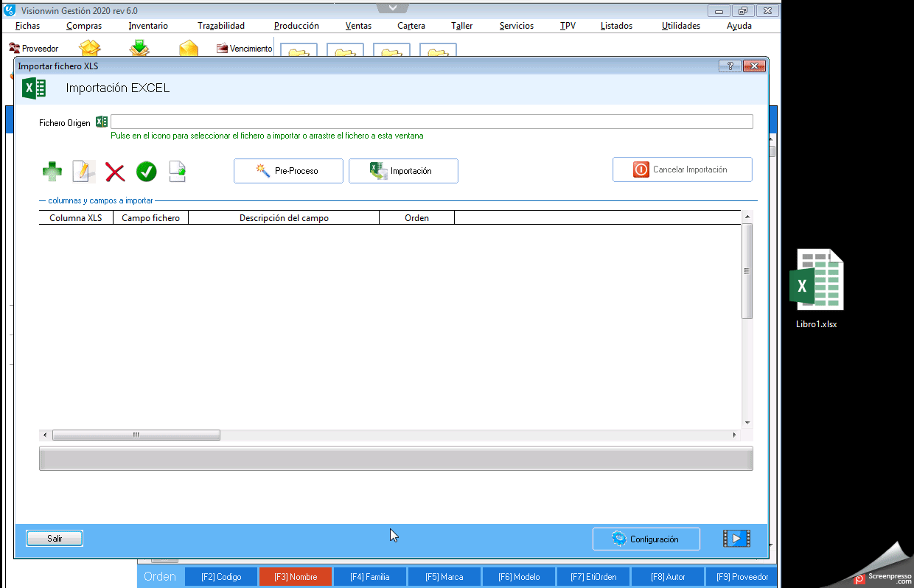Open the Utilidades menu
The image size is (914, 588).
pos(681,26)
